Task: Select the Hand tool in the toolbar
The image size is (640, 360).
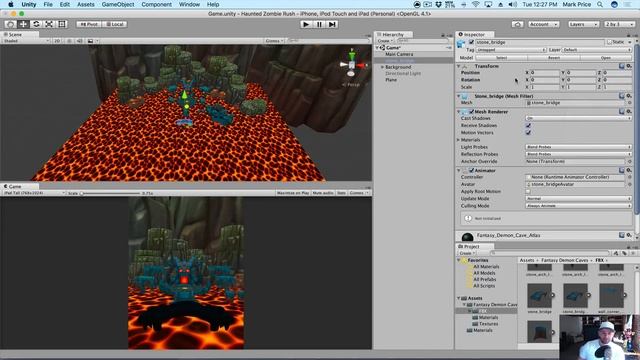Action: pyautogui.click(x=11, y=24)
